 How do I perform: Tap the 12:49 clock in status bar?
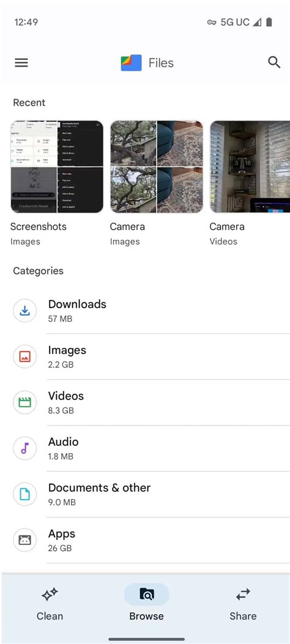tap(26, 22)
